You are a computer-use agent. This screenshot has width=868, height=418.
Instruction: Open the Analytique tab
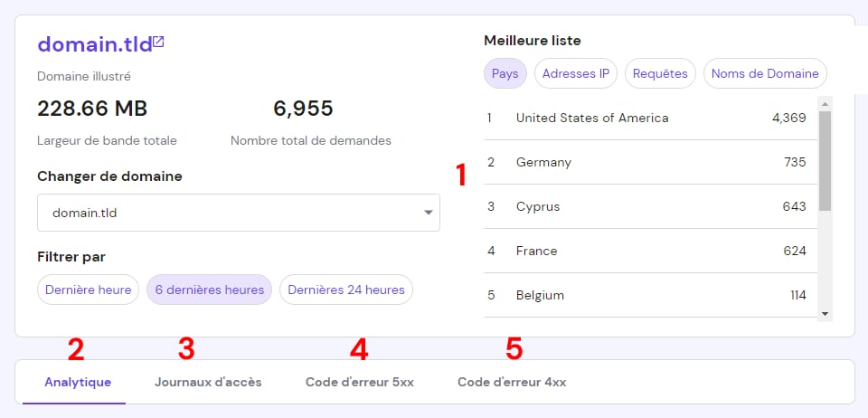pyautogui.click(x=78, y=382)
